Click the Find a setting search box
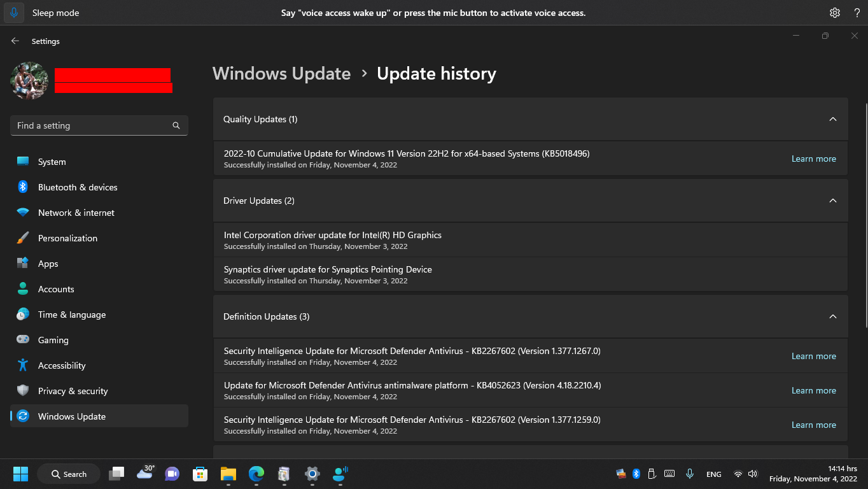Screen dimensions: 868x489 99,125
